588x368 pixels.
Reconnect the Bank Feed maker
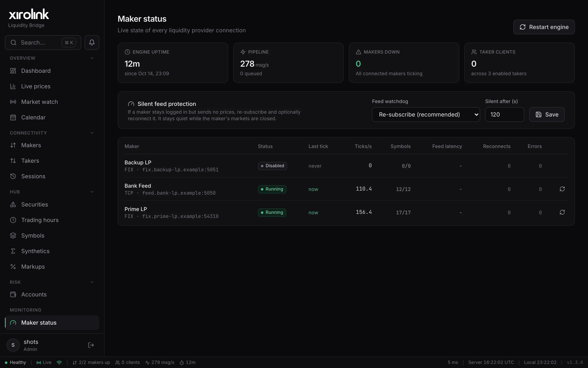click(x=562, y=189)
